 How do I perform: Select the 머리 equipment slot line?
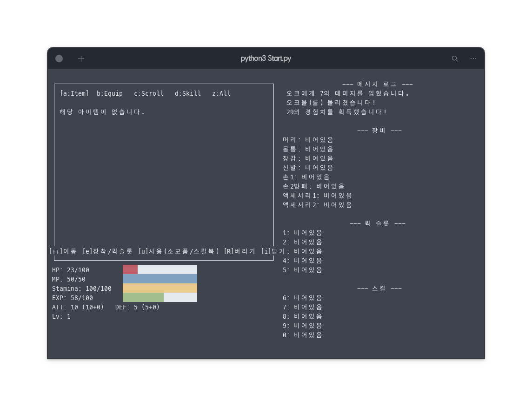click(308, 140)
